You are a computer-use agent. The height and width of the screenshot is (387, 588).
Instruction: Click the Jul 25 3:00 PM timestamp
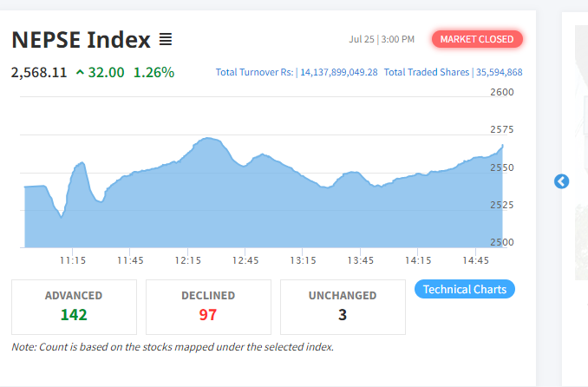click(382, 40)
